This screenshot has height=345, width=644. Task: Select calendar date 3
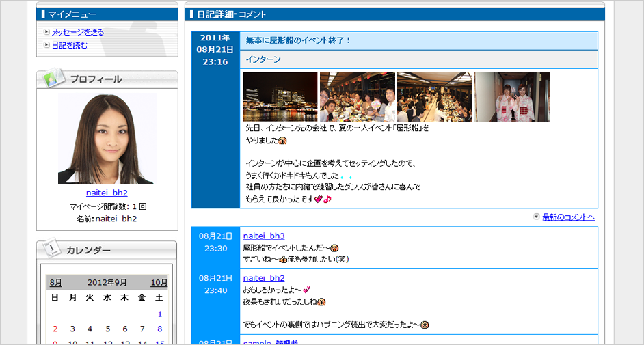click(72, 329)
